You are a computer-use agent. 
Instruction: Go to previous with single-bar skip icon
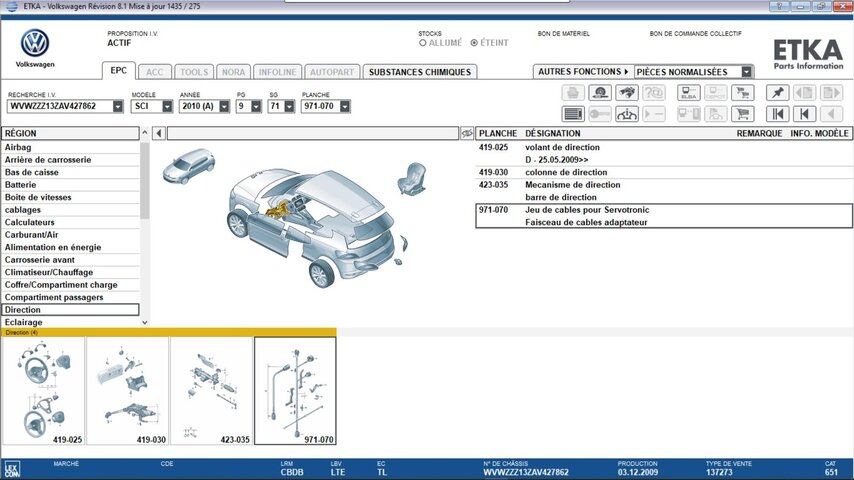tap(804, 114)
